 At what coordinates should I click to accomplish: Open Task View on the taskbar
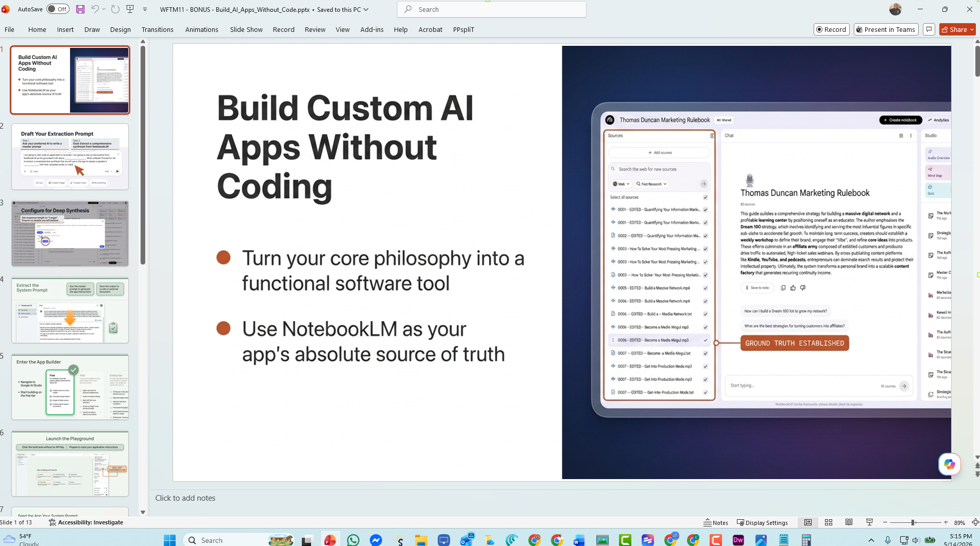[307, 540]
